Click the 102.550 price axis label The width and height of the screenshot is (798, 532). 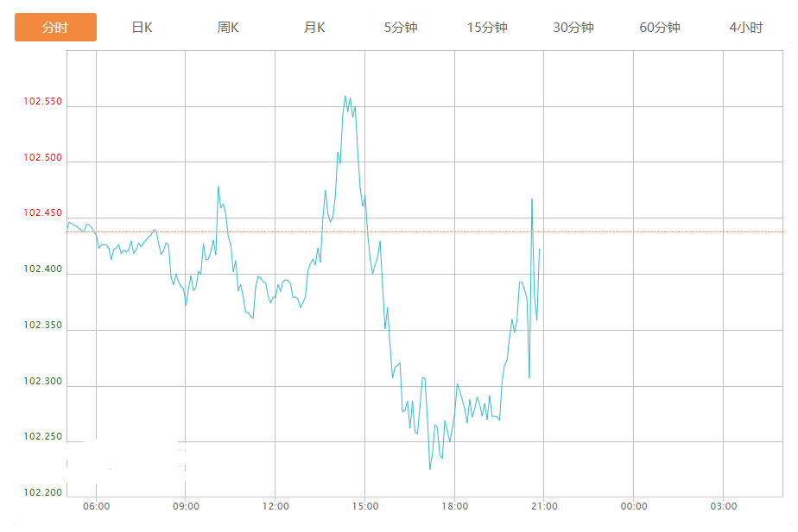(x=43, y=102)
